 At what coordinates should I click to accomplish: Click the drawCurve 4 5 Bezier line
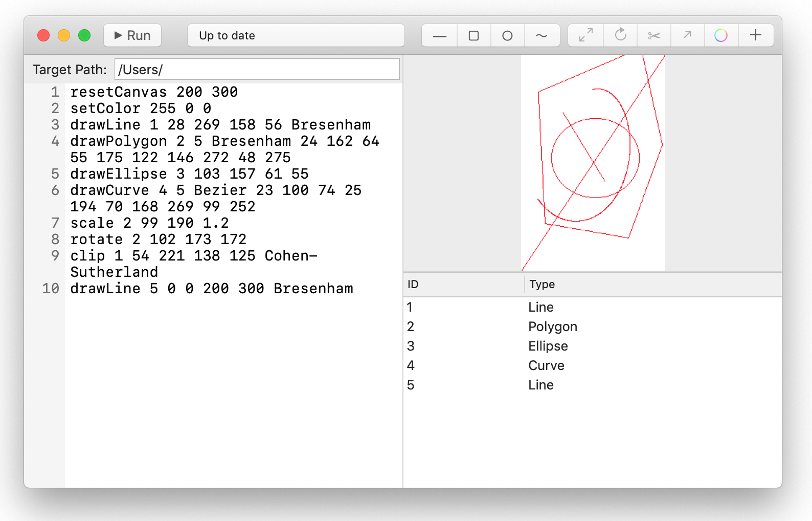[x=216, y=199]
